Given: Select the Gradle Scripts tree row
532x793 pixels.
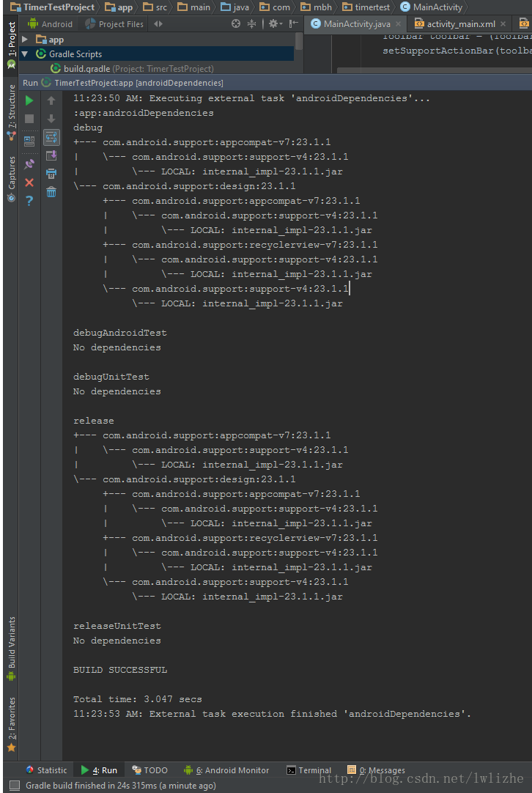Looking at the screenshot, I should [157, 54].
